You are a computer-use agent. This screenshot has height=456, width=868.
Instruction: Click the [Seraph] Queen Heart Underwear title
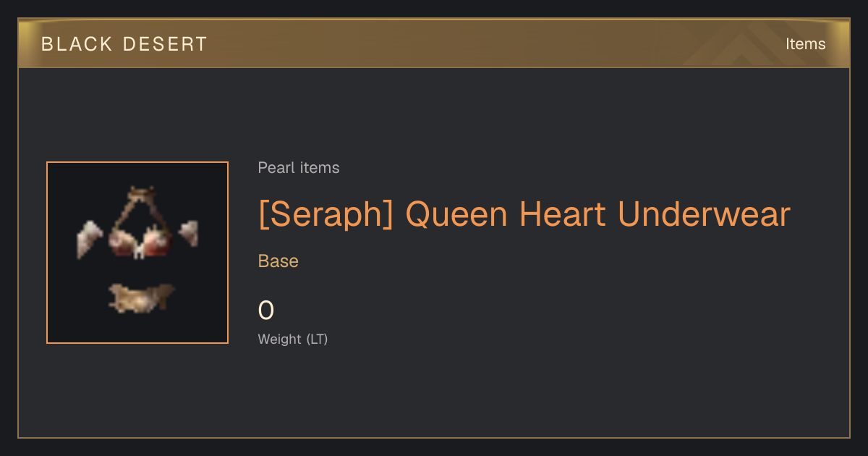(524, 214)
